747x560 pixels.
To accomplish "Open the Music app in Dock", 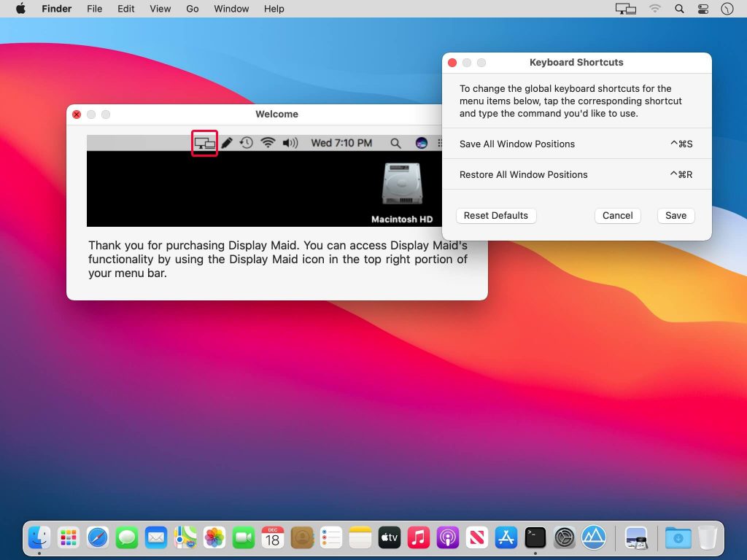I will coord(419,538).
